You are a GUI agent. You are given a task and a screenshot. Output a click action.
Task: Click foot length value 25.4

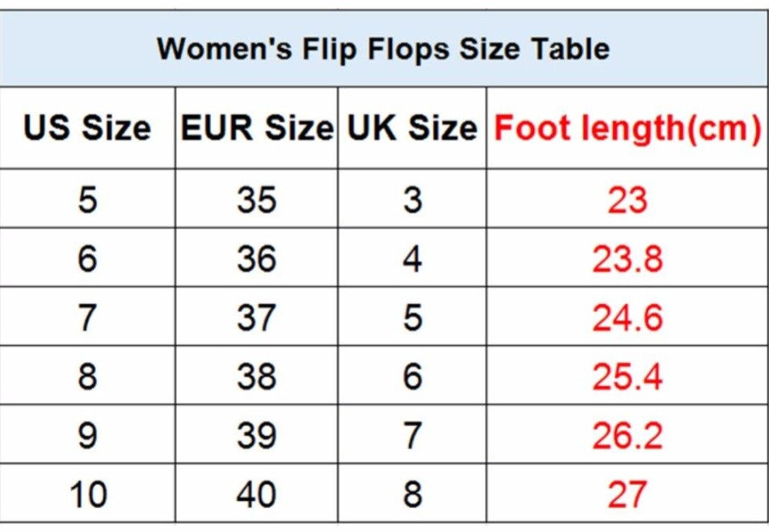coord(627,376)
